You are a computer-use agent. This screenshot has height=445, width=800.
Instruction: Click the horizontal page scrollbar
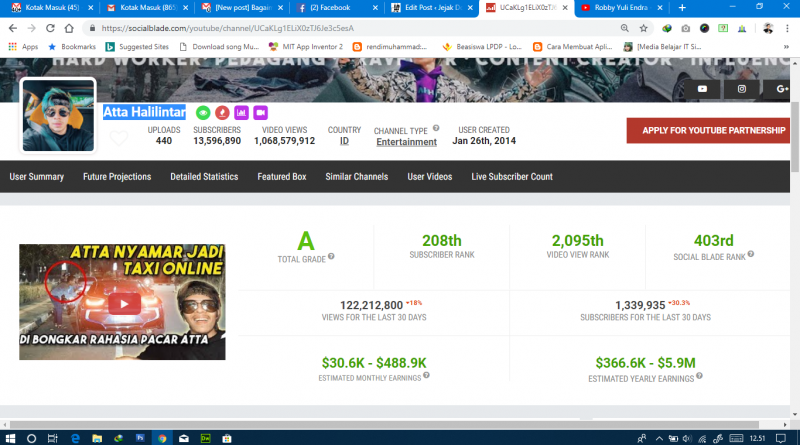384,425
